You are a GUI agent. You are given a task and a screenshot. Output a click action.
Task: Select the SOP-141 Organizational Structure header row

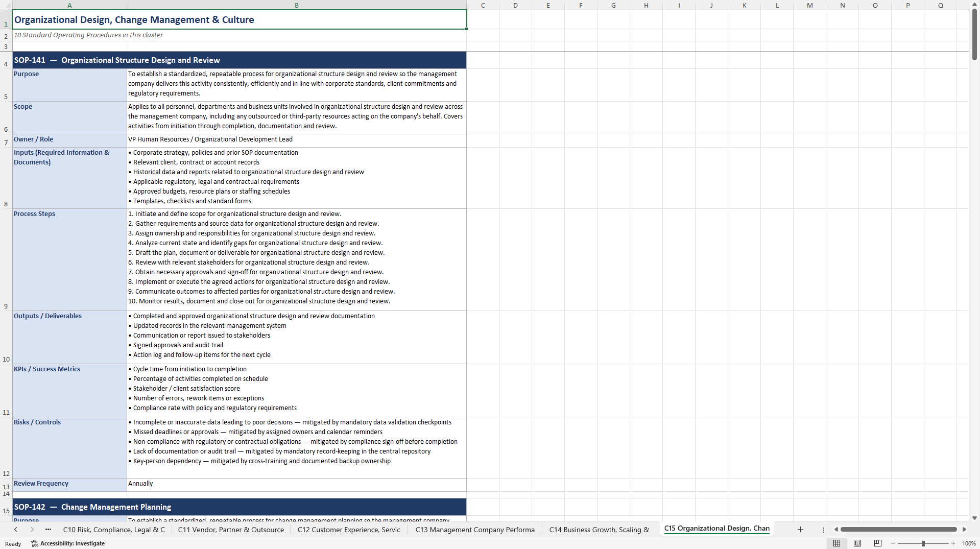(x=240, y=60)
